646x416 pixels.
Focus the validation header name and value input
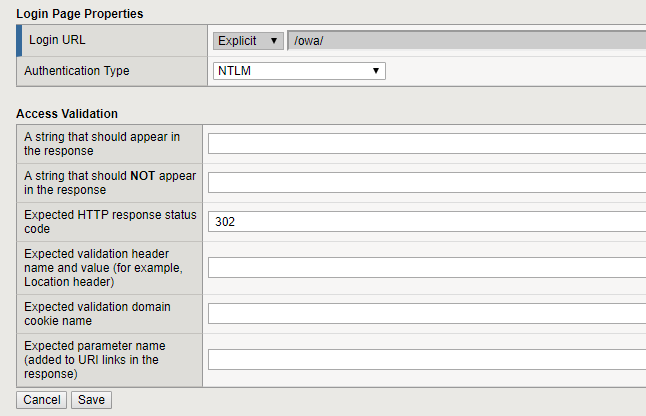pos(427,268)
